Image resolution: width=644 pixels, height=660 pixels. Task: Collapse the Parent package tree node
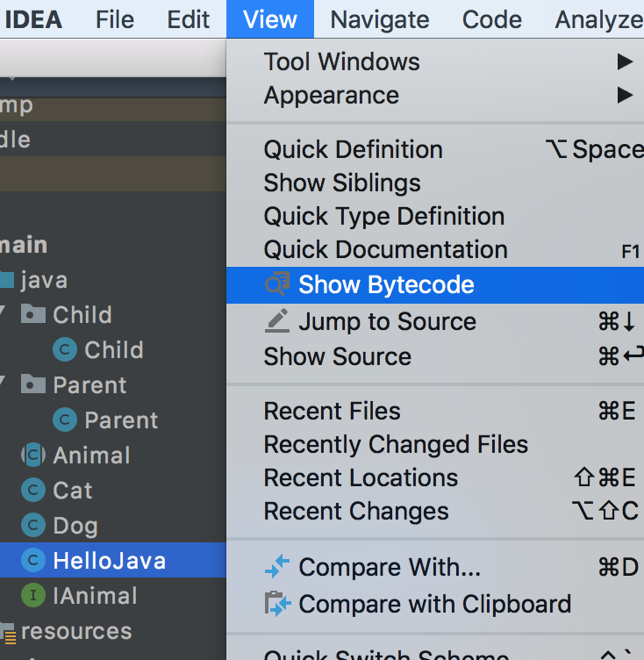(x=4, y=384)
